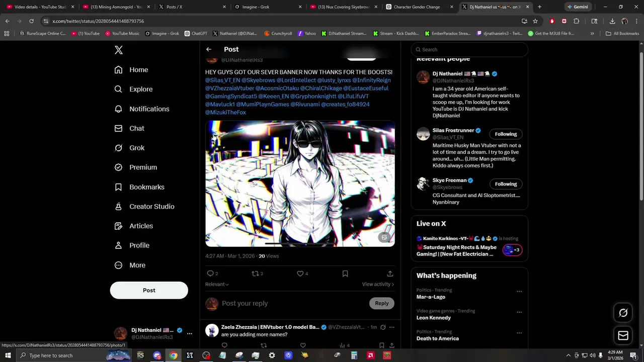Open the more options for the Mar-a-Lago trend
The height and width of the screenshot is (362, 644).
click(x=519, y=291)
